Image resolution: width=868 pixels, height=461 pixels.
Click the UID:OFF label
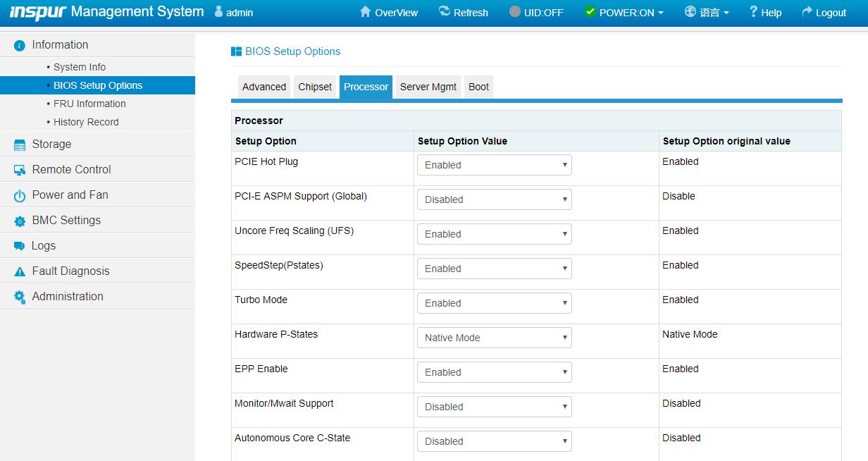(x=544, y=13)
